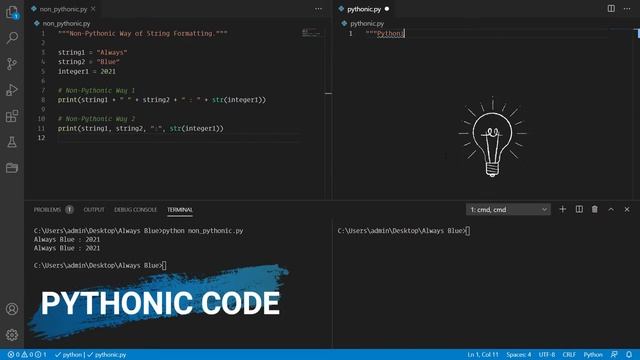The height and width of the screenshot is (360, 640).
Task: Click line 12 in non_pythonic.py editor
Action: (180, 138)
